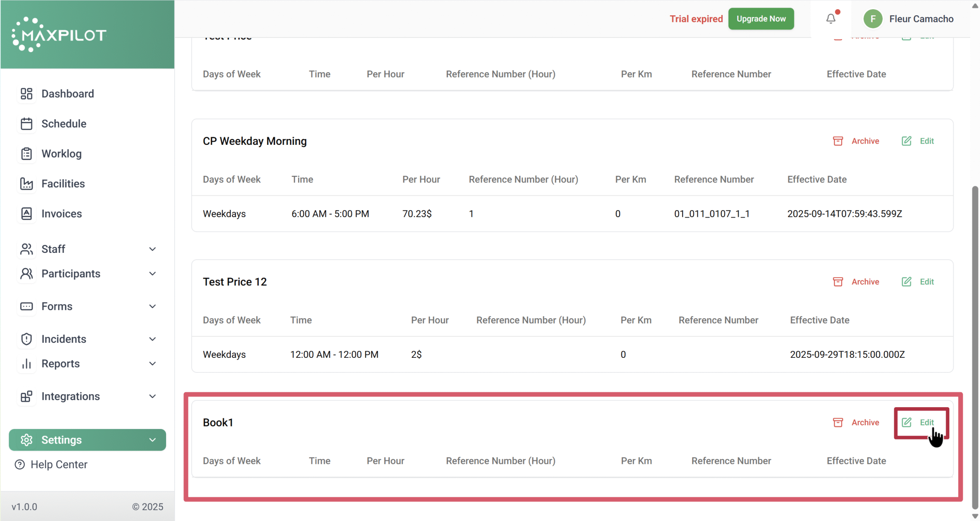The height and width of the screenshot is (521, 980).
Task: Open the Integrations menu item
Action: 70,396
